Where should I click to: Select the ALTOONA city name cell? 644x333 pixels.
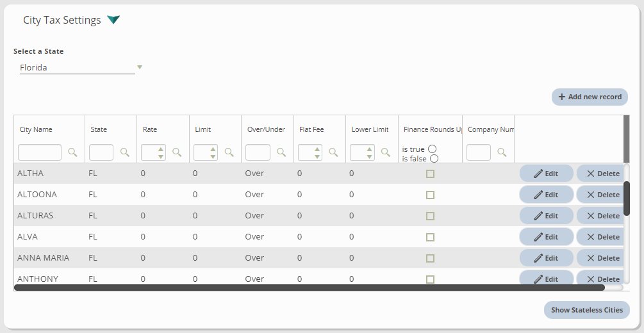pos(49,195)
